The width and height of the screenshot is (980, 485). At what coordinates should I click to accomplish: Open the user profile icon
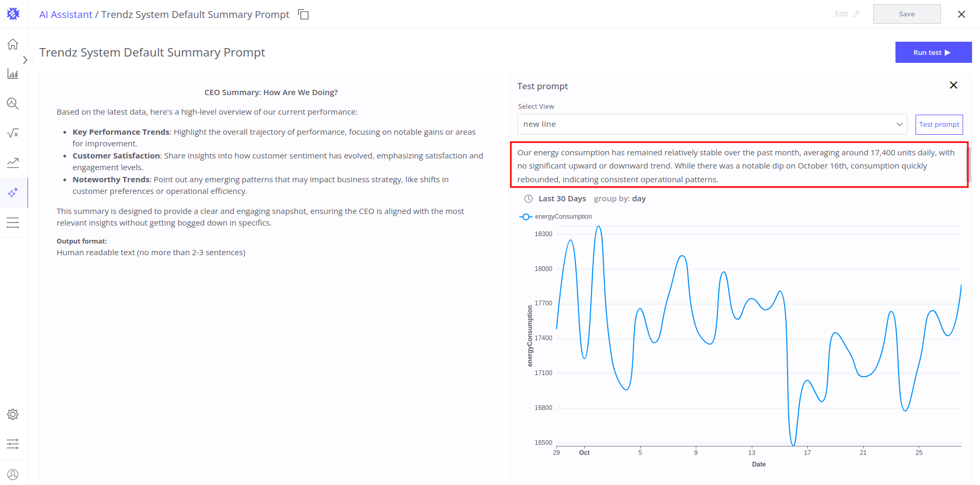13,474
